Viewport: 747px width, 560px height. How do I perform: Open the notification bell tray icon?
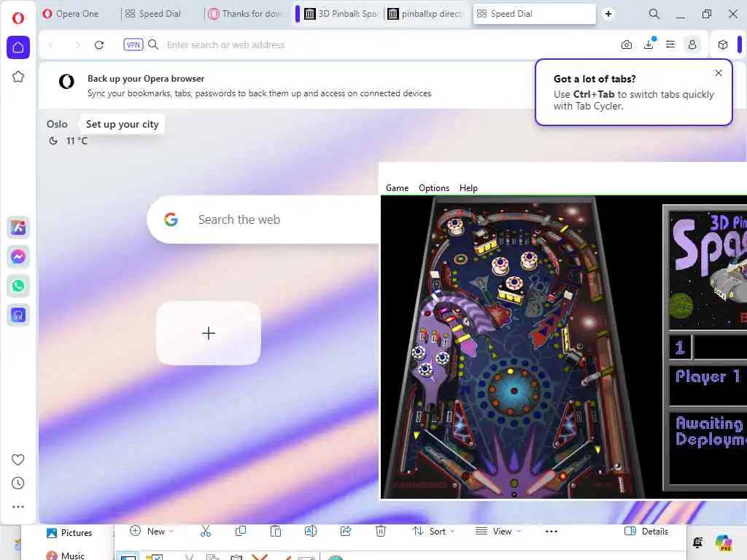click(x=698, y=542)
